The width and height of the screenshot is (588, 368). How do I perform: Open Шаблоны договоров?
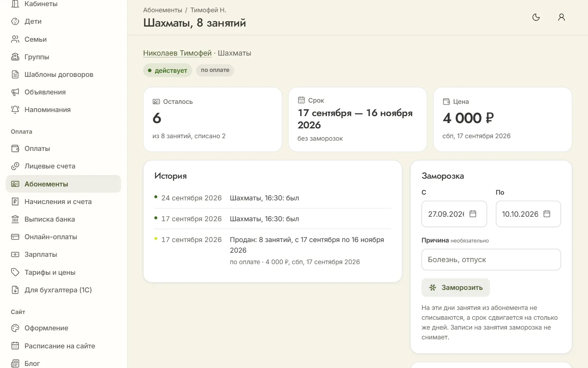(63, 74)
